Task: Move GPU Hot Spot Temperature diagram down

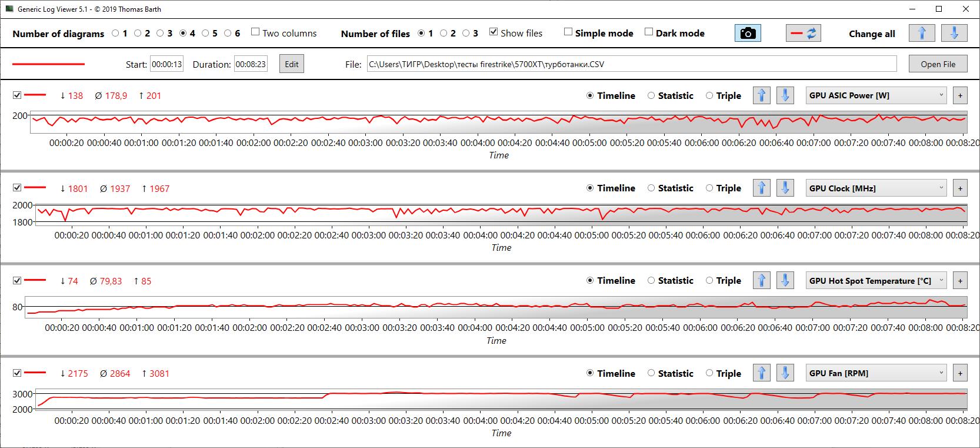Action: [x=785, y=280]
